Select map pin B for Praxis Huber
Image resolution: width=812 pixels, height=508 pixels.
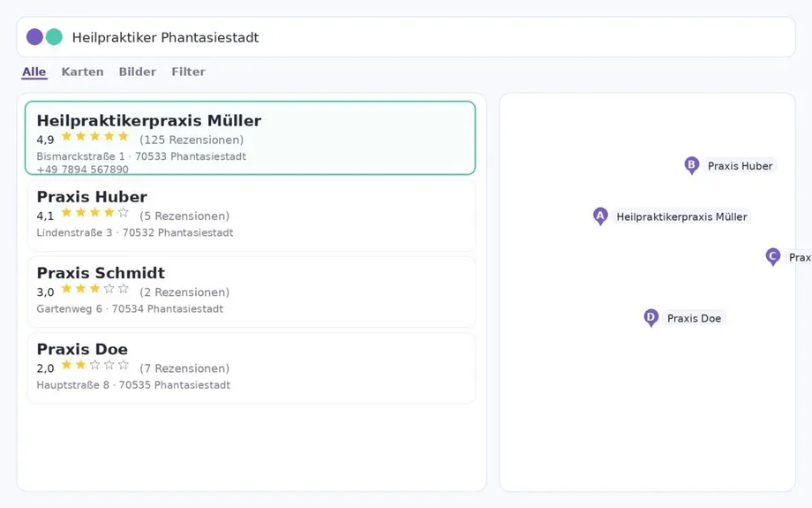pos(691,165)
